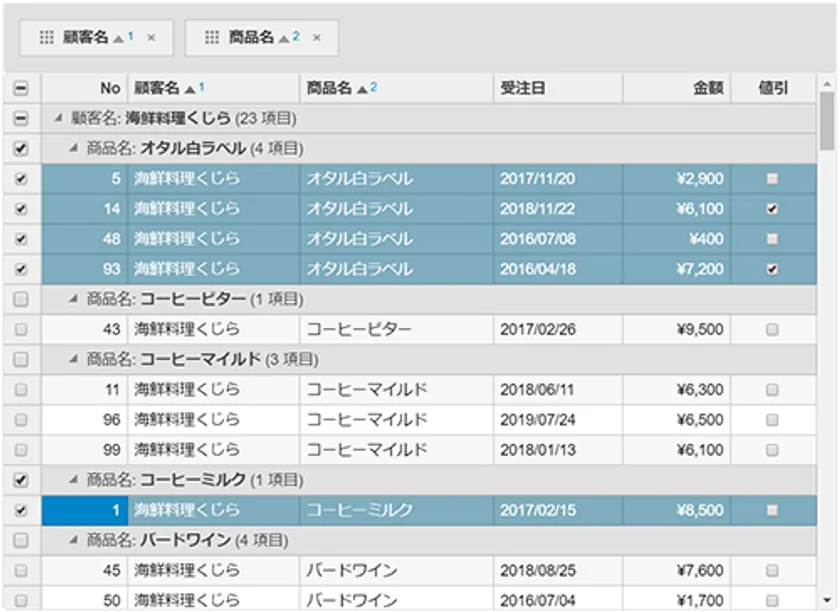This screenshot has height=612, width=840.
Task: Toggle the select-all checkbox in header row
Action: pos(21,89)
